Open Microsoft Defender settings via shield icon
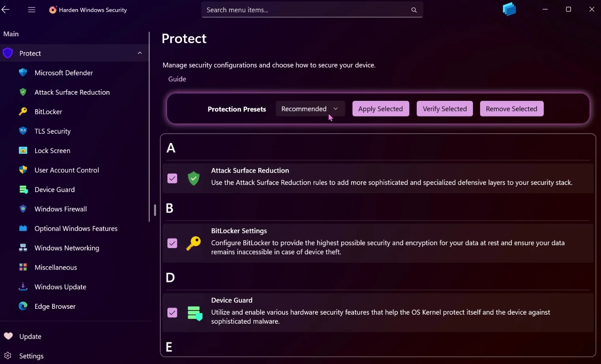This screenshot has width=601, height=364. pos(23,73)
